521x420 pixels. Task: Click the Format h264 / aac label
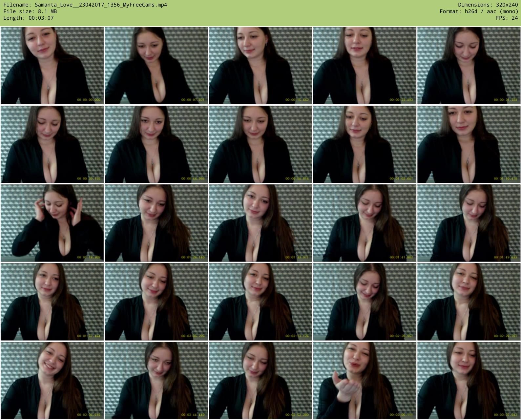[x=479, y=11]
